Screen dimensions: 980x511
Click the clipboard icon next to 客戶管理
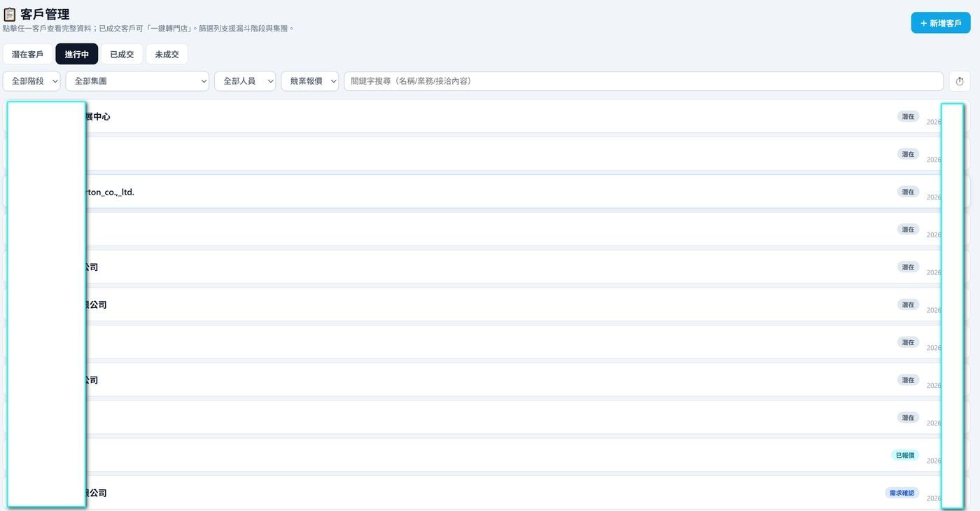[x=10, y=14]
